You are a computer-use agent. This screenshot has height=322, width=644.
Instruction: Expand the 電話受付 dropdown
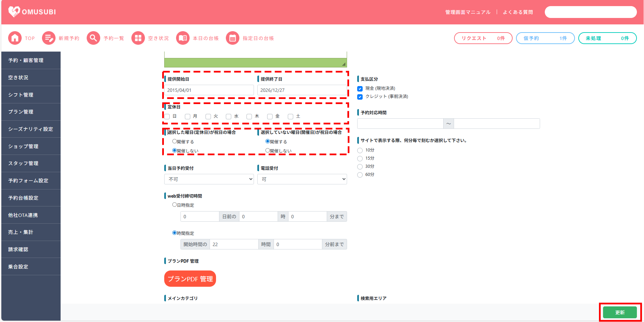[x=302, y=179]
